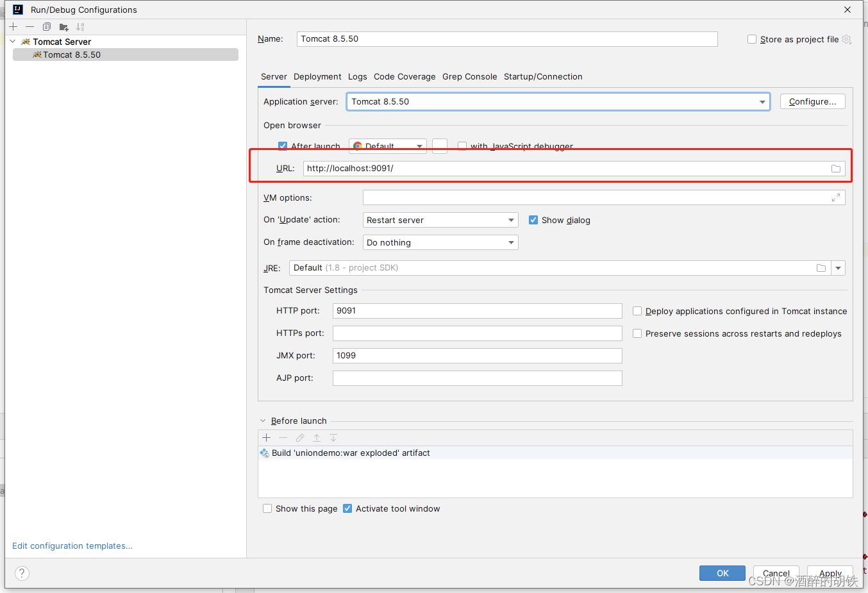Check Preserve sessions across restarts and redeploys
Screen dimensions: 868x593
[x=637, y=333]
